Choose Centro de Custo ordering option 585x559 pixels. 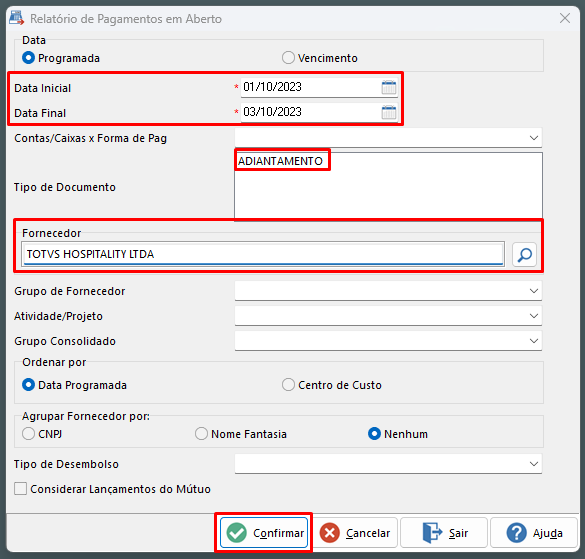288,385
